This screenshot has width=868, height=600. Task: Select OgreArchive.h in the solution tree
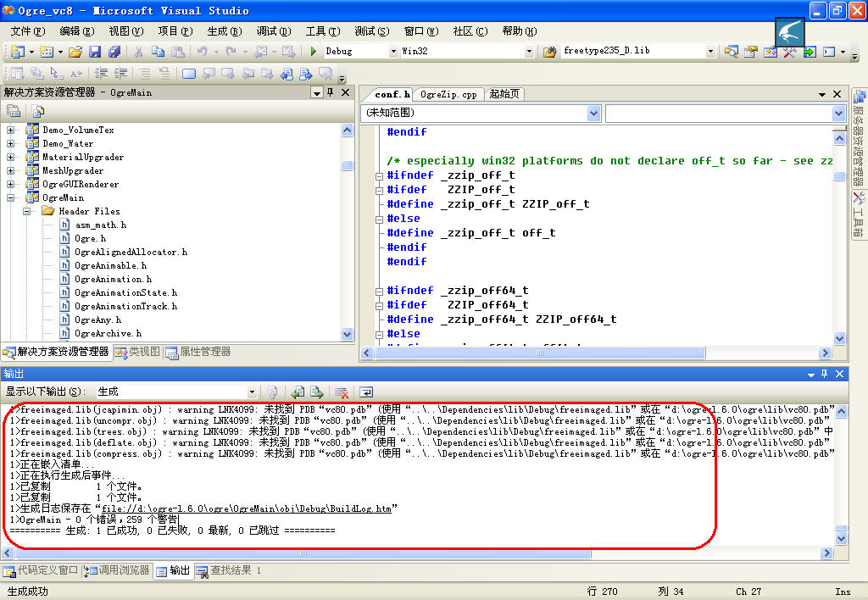pyautogui.click(x=108, y=334)
